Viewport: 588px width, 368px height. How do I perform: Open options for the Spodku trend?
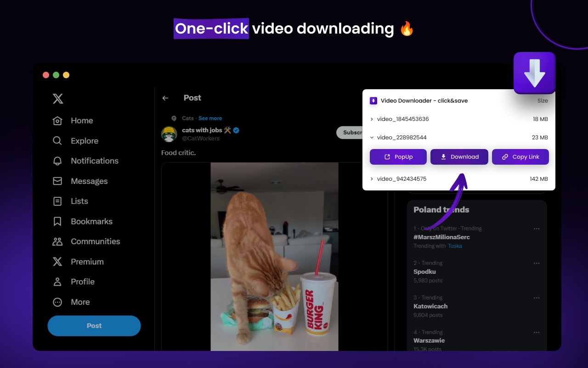537,263
